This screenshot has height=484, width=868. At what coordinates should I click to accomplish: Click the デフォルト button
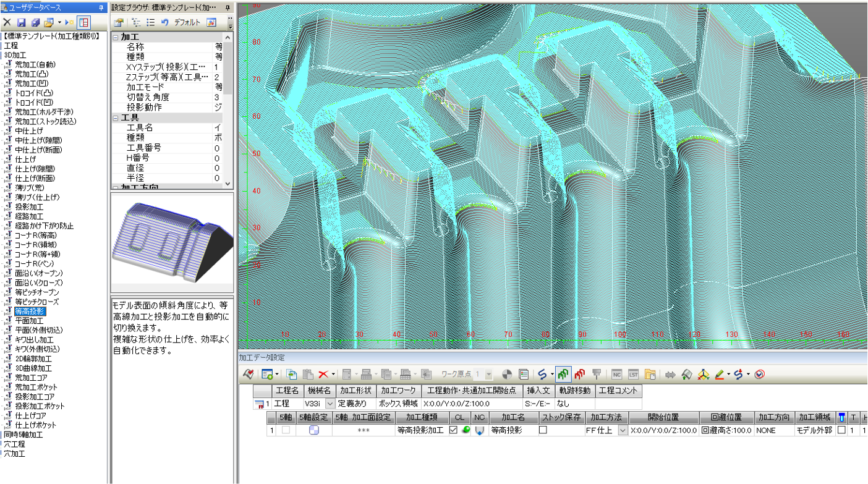click(187, 22)
